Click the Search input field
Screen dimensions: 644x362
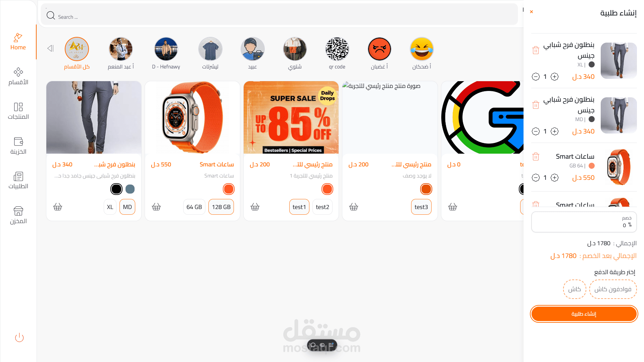point(279,16)
